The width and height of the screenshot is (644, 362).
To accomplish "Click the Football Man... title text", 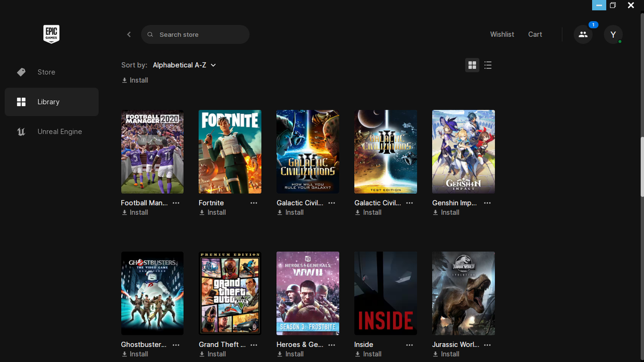I will point(144,203).
